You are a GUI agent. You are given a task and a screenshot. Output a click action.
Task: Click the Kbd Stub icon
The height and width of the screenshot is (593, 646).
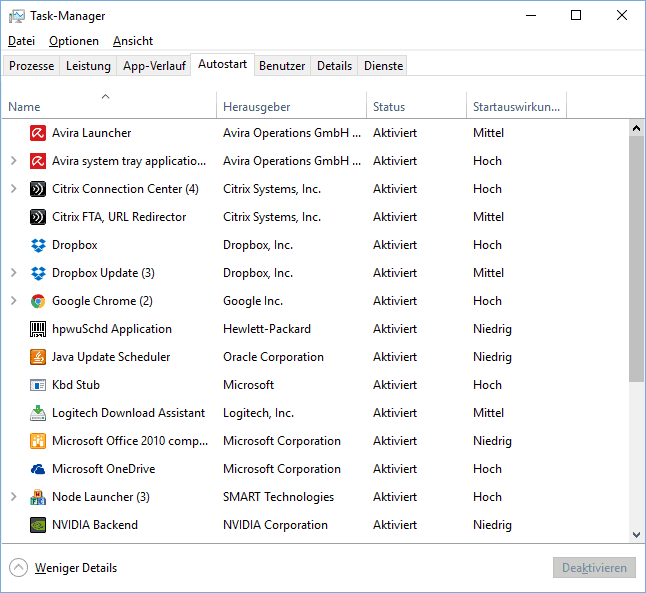point(38,385)
